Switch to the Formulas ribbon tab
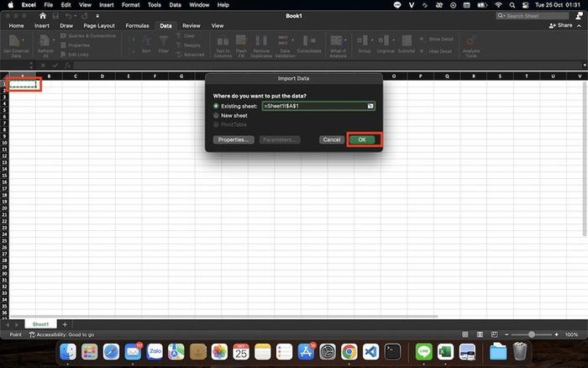This screenshot has width=588, height=368. (x=137, y=26)
